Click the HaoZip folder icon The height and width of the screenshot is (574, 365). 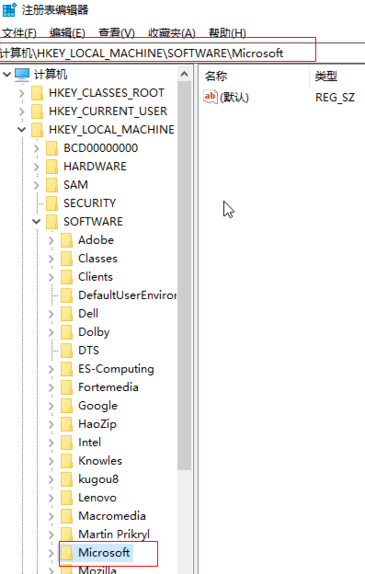click(66, 424)
